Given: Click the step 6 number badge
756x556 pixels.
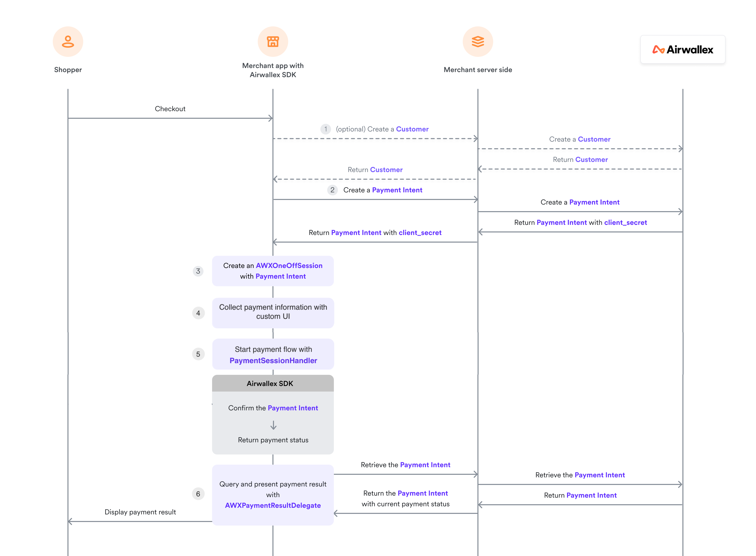Looking at the screenshot, I should coord(198,494).
